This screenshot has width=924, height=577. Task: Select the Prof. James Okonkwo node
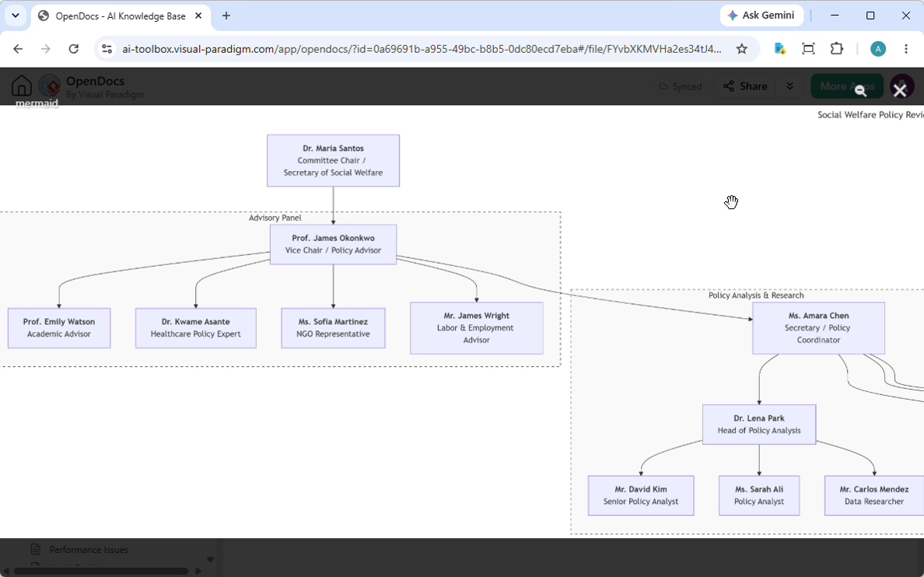(x=333, y=244)
